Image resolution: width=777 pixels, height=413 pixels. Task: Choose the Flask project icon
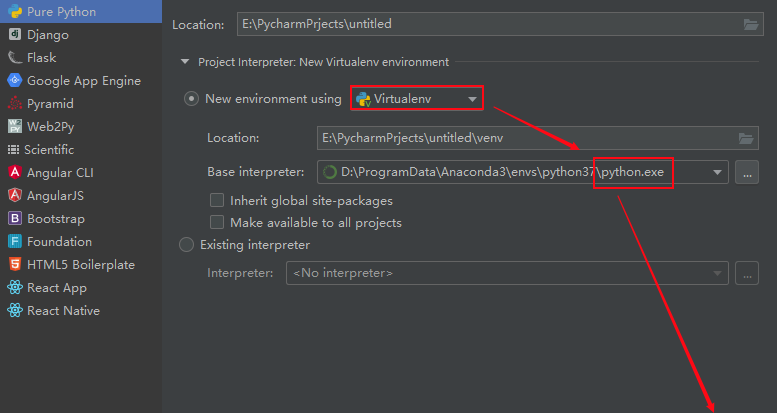click(x=15, y=58)
